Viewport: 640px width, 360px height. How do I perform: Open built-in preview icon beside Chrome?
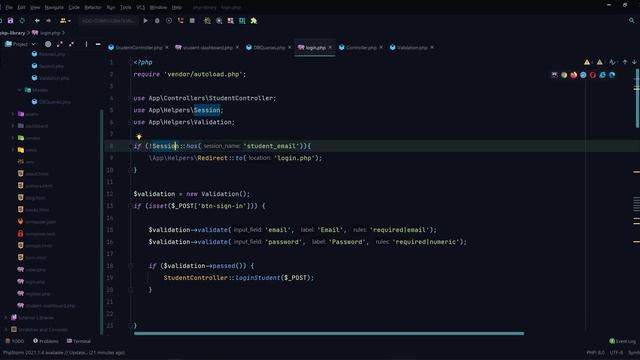(x=554, y=75)
